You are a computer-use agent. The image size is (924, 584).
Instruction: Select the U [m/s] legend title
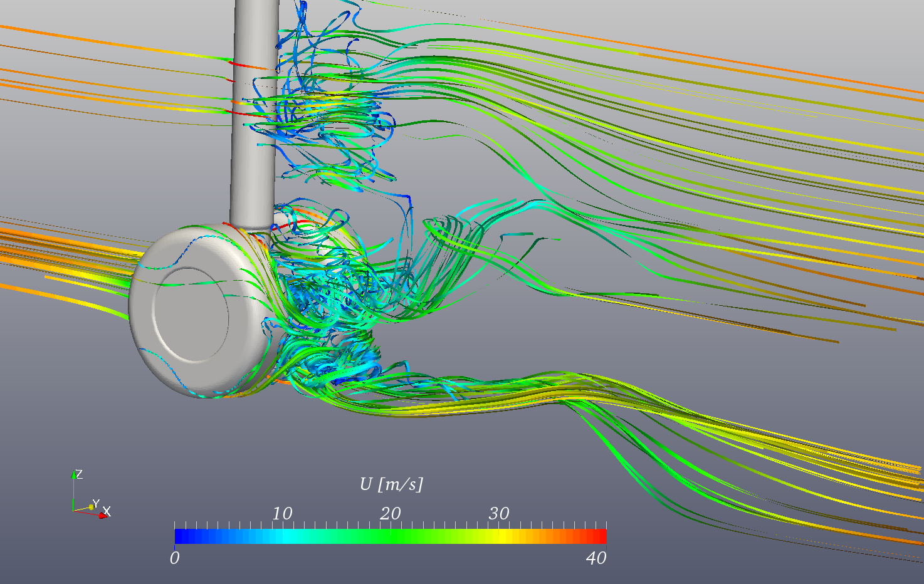392,484
